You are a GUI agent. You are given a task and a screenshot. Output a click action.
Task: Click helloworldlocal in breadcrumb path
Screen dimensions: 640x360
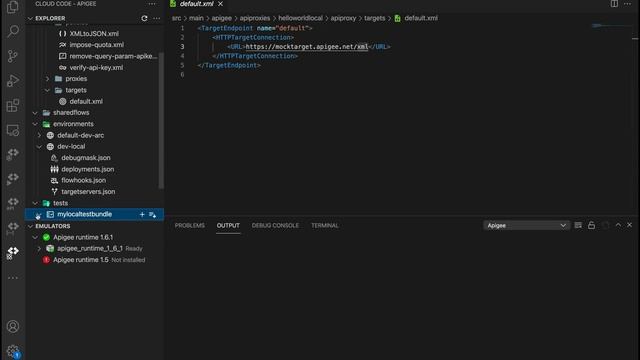click(x=300, y=18)
